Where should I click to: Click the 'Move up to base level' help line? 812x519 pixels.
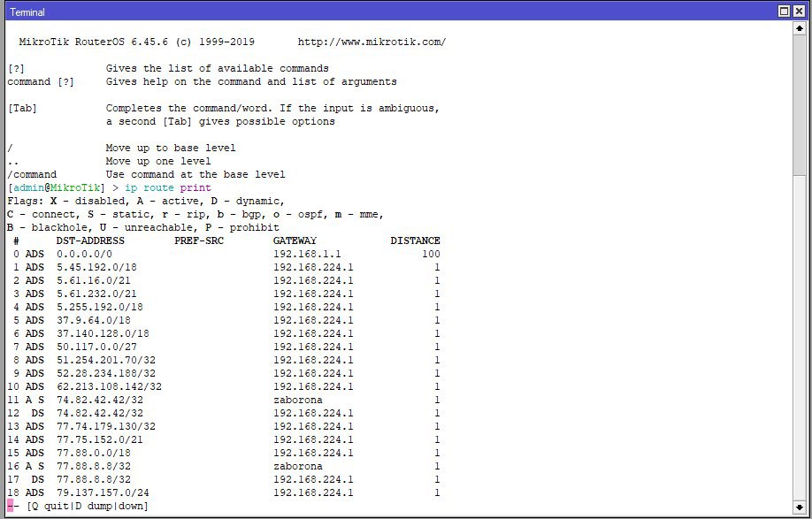click(171, 148)
